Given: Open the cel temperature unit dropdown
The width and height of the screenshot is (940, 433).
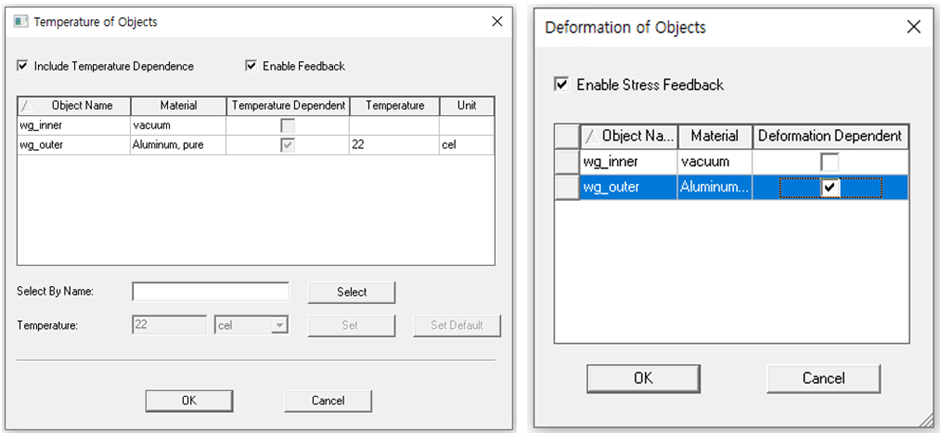Looking at the screenshot, I should (x=279, y=324).
